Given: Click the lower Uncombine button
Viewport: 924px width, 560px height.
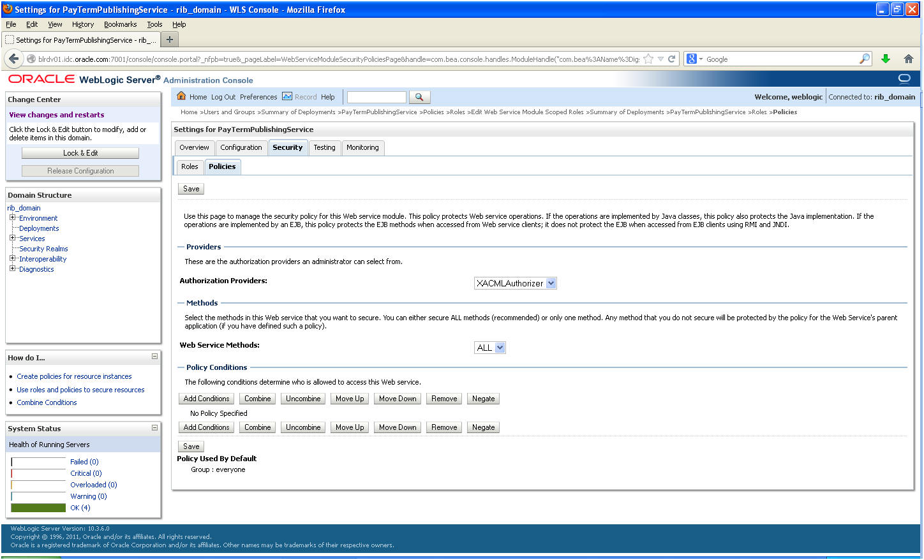Looking at the screenshot, I should point(303,427).
